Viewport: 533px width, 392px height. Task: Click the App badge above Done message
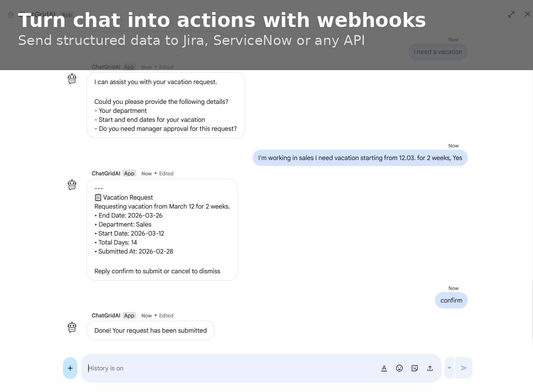coord(129,316)
